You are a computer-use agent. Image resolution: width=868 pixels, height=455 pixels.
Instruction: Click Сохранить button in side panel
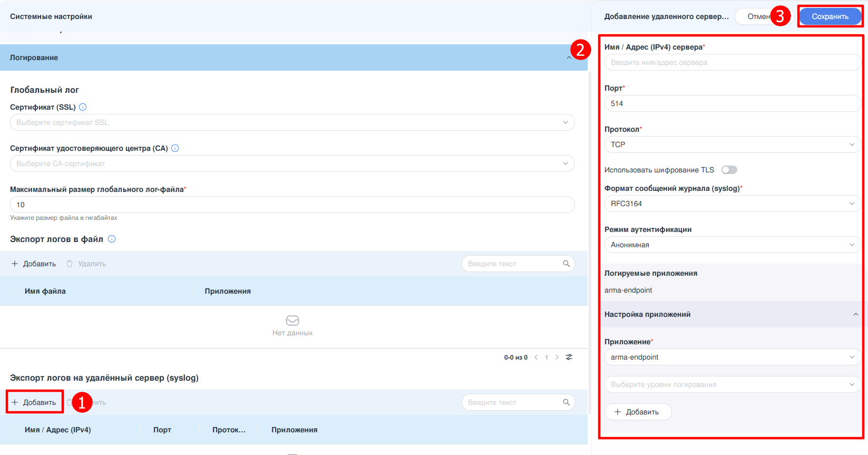pos(830,16)
